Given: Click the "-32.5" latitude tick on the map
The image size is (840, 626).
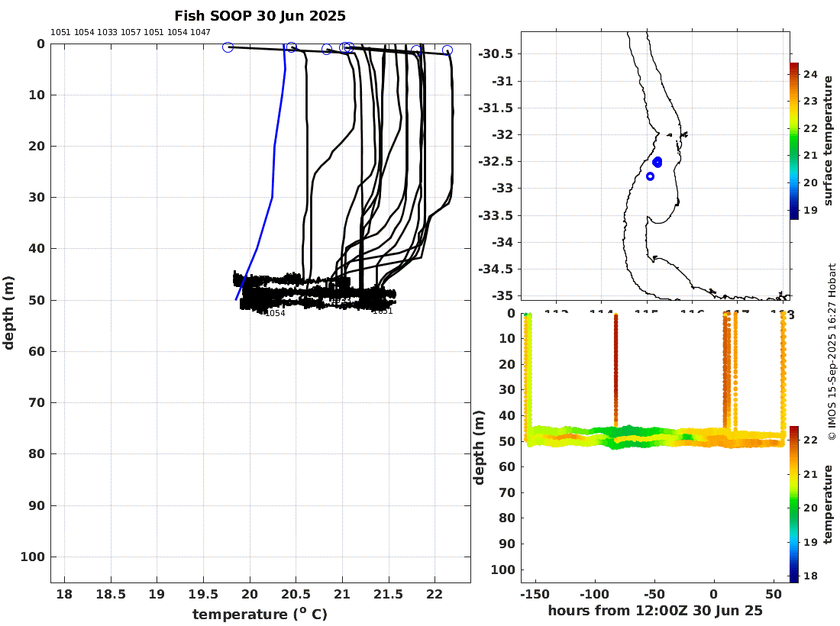Looking at the screenshot, I should tap(496, 161).
